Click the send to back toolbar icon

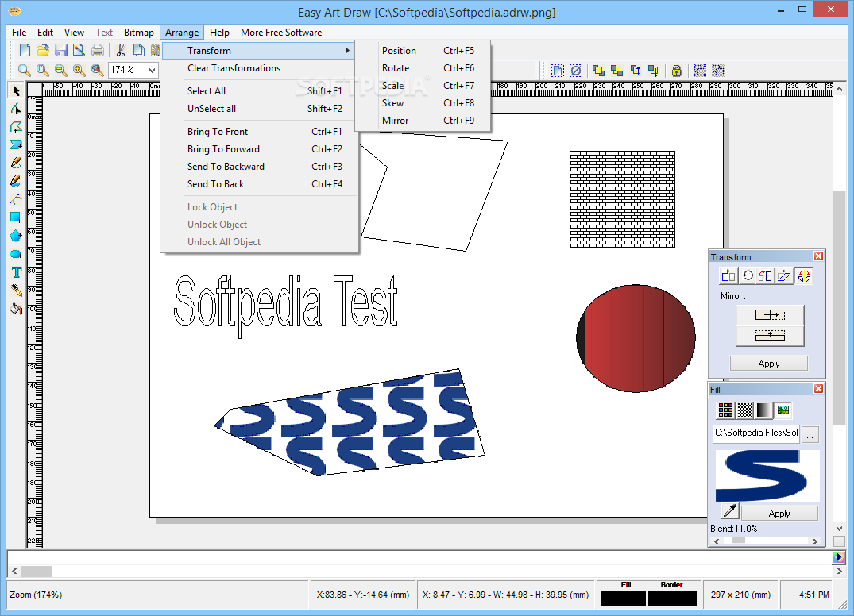616,71
